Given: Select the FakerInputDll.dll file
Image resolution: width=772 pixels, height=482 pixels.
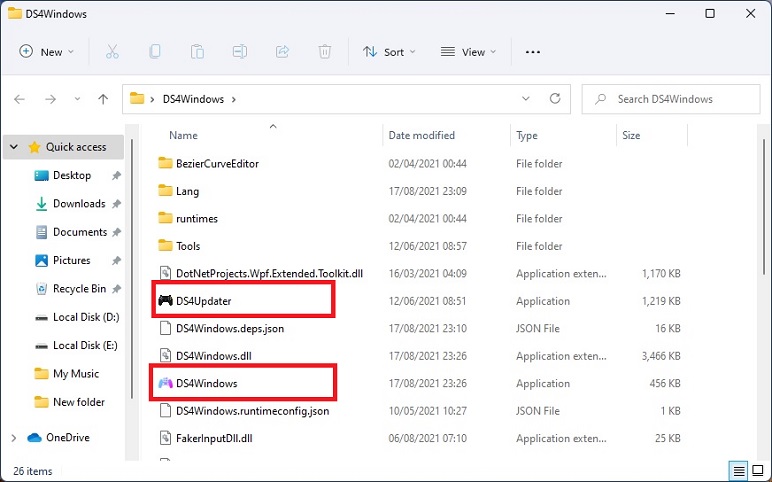Looking at the screenshot, I should click(214, 438).
